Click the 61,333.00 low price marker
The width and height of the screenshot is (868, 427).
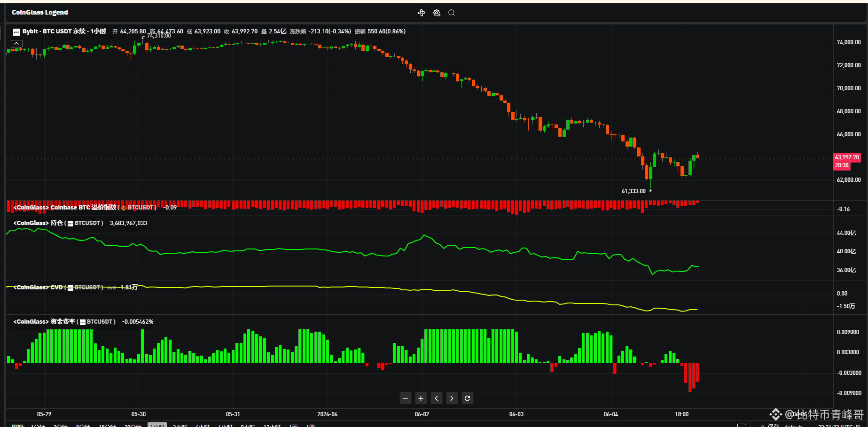pos(633,191)
